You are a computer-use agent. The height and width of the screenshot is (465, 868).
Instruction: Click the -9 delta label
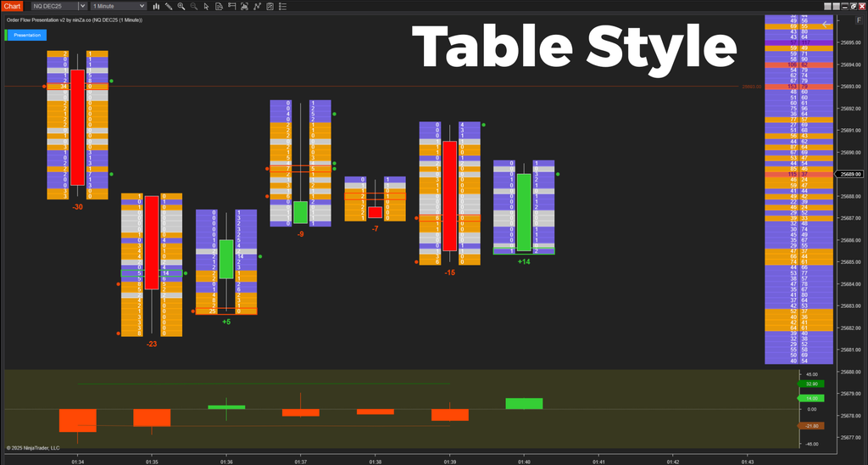[x=300, y=234]
